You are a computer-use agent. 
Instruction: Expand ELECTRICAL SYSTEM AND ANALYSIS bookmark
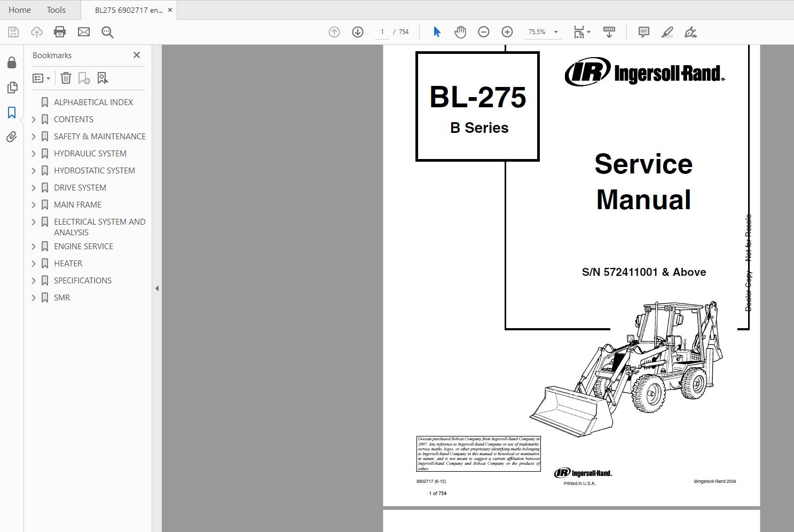click(x=34, y=222)
